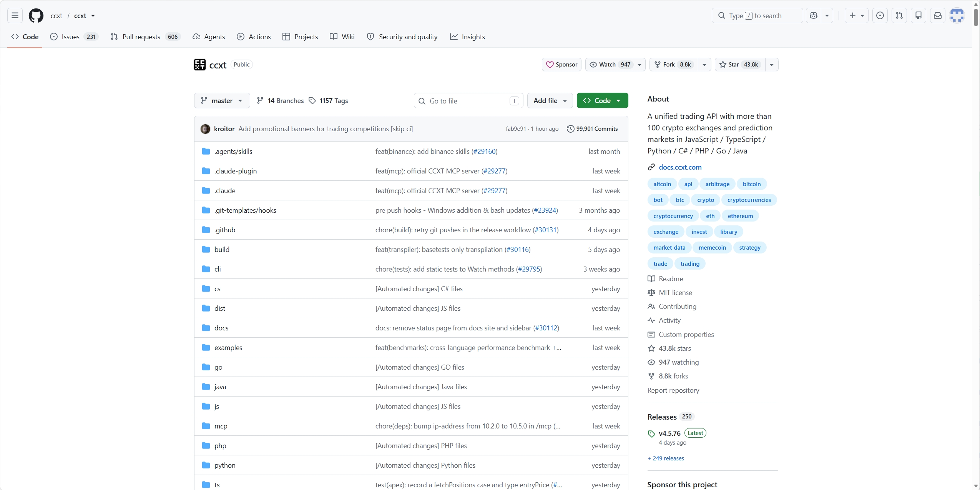This screenshot has height=490, width=980.
Task: View the 99,901 Commits history
Action: [x=592, y=129]
